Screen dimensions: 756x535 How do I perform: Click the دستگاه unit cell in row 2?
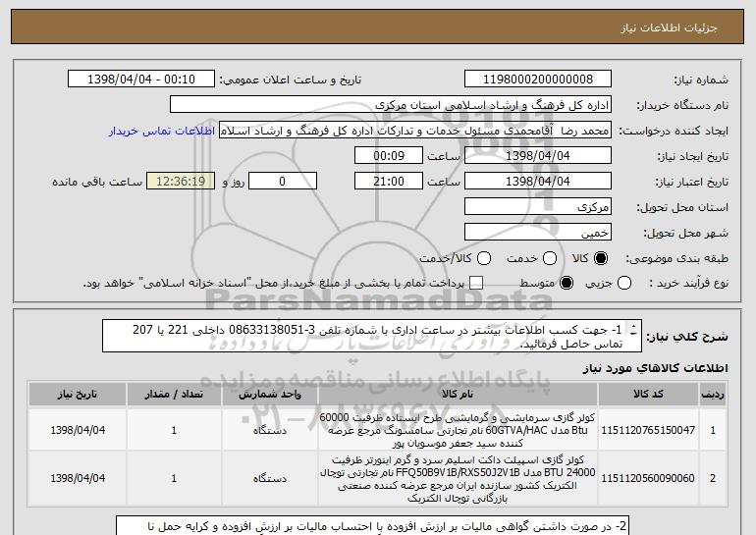tap(270, 478)
